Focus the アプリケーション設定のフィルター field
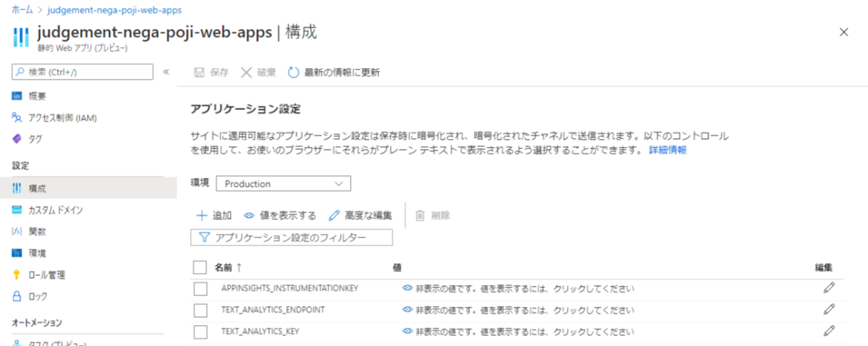This screenshot has width=868, height=346. pyautogui.click(x=292, y=237)
